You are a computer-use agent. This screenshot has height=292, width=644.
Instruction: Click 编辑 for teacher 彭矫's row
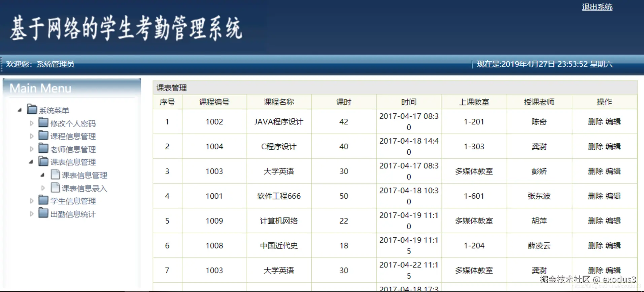coord(613,171)
